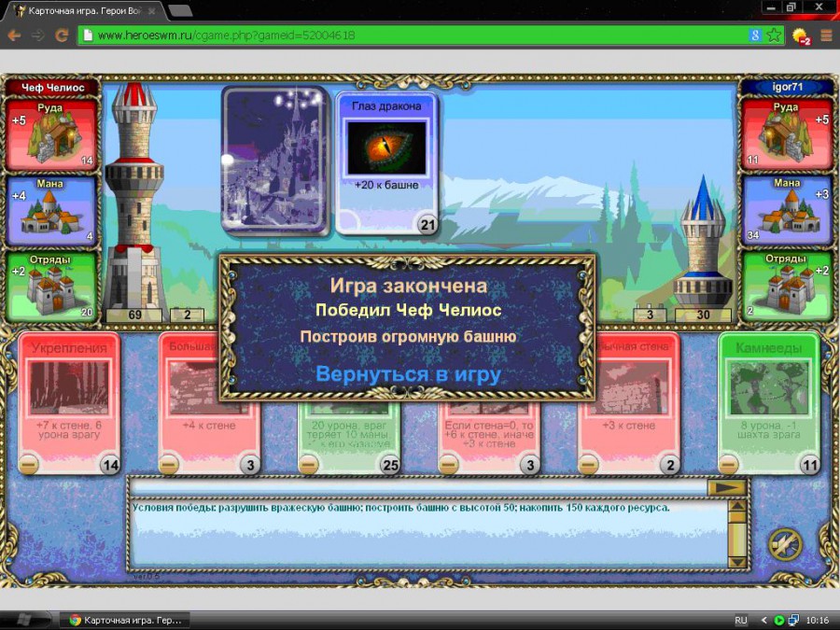Click the dragon eye picture on the card

pos(386,147)
